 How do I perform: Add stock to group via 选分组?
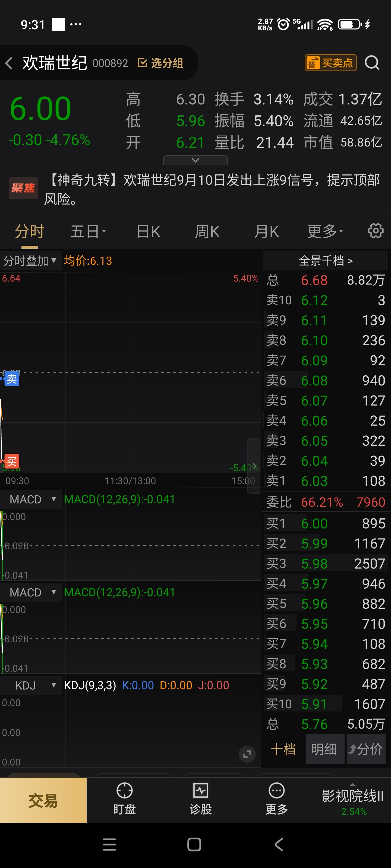click(160, 63)
